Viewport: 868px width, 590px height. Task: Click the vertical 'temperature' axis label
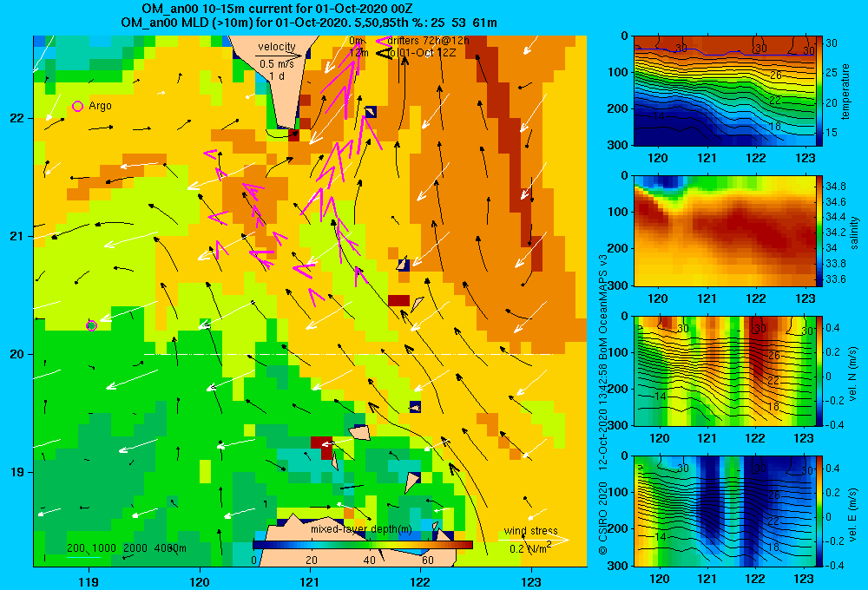tap(845, 91)
